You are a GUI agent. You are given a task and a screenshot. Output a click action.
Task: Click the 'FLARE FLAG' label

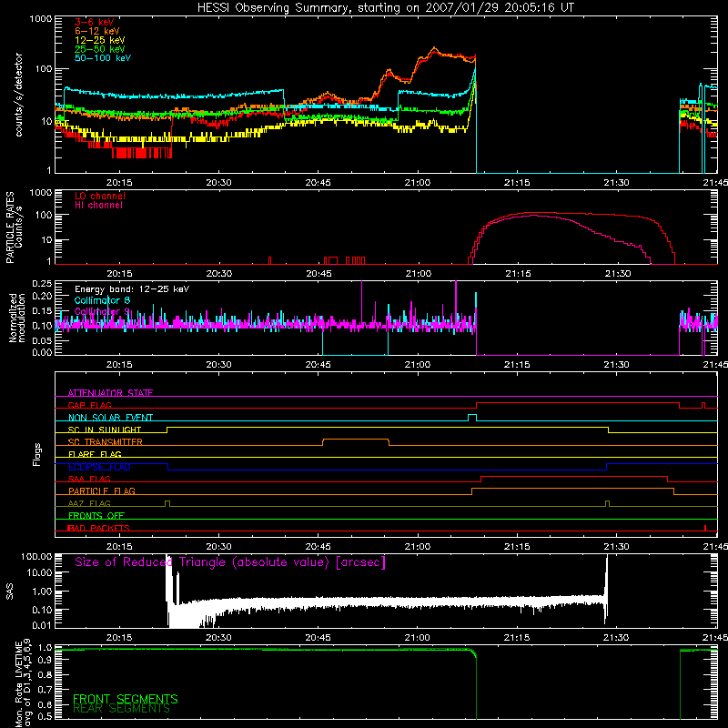coord(95,454)
